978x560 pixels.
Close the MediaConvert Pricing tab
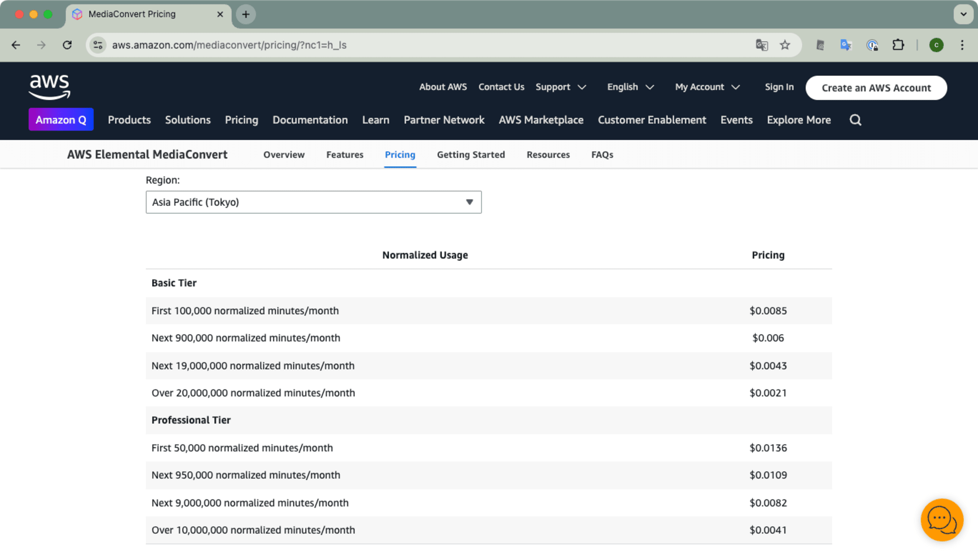point(220,14)
